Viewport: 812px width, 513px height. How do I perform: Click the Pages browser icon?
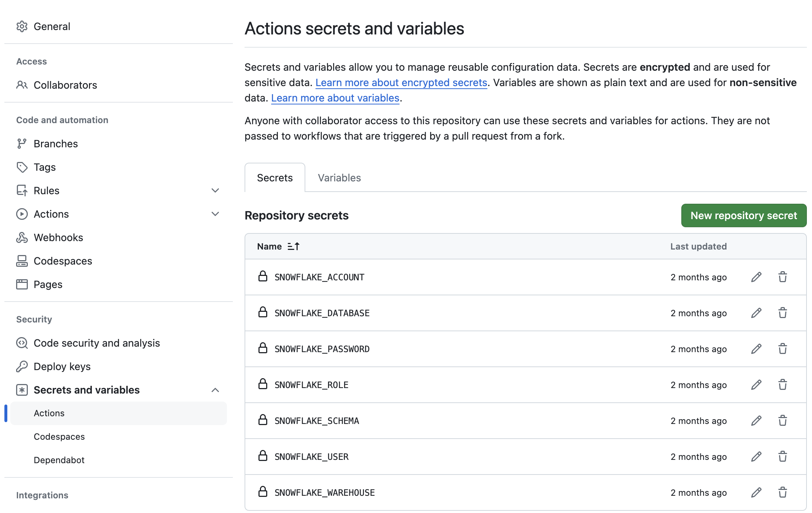tap(22, 284)
